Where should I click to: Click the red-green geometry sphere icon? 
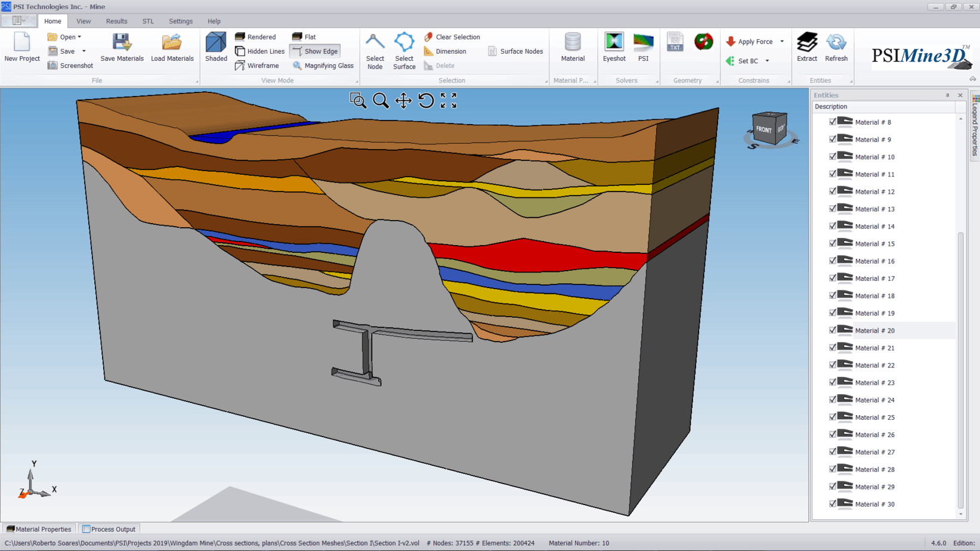[x=704, y=42]
